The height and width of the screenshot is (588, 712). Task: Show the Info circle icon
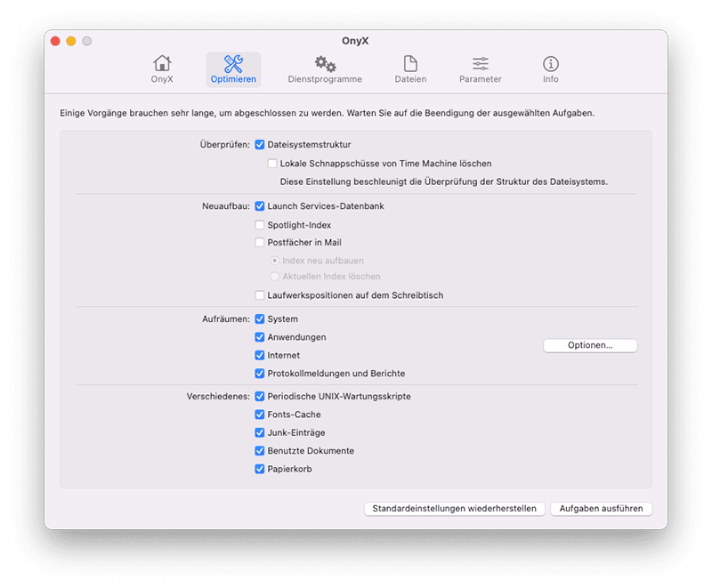[551, 64]
